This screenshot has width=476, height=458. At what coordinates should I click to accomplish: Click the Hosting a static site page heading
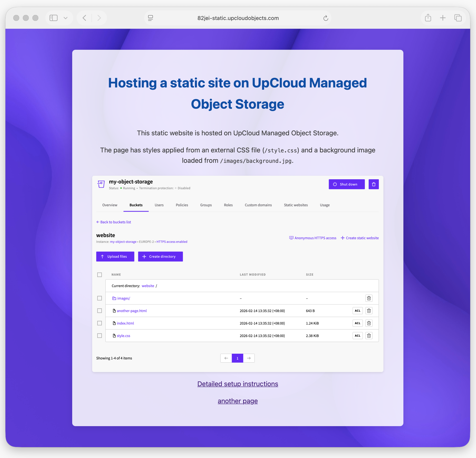coord(238,93)
